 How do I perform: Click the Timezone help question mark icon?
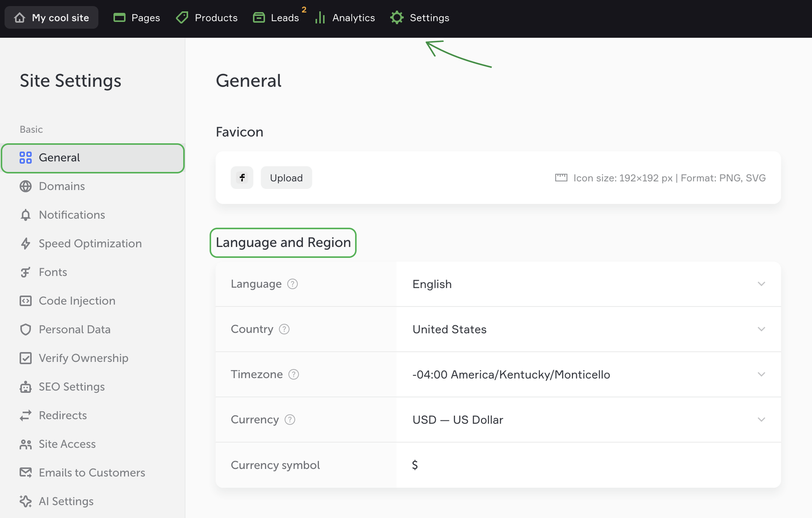pos(294,375)
